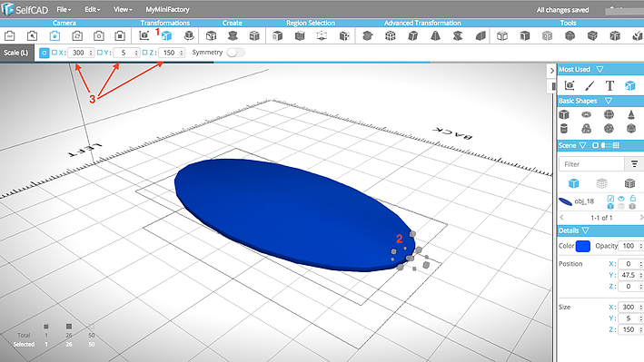This screenshot has height=362, width=644.
Task: Toggle the obj_18 lock icon
Action: coord(632,198)
